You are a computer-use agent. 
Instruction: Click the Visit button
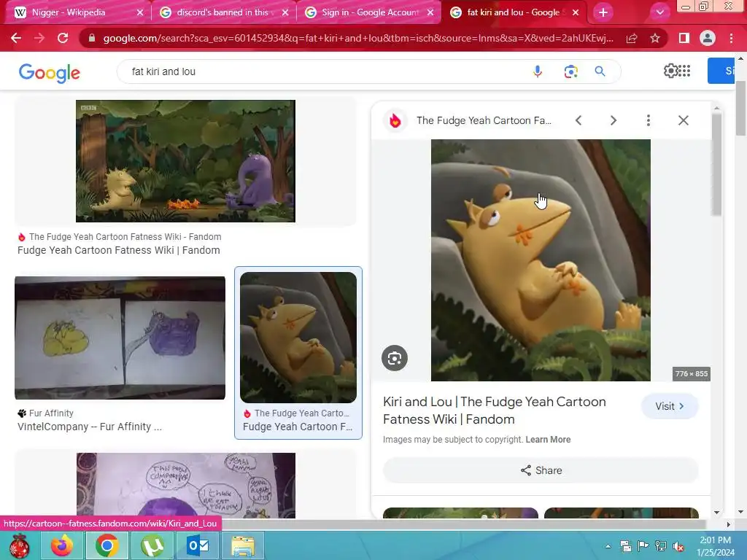(670, 406)
